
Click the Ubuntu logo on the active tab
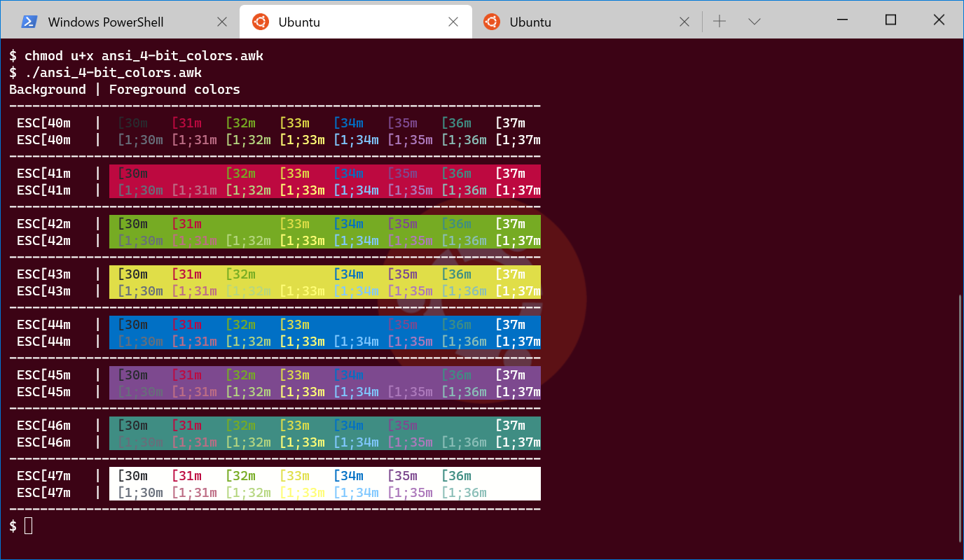pyautogui.click(x=260, y=22)
